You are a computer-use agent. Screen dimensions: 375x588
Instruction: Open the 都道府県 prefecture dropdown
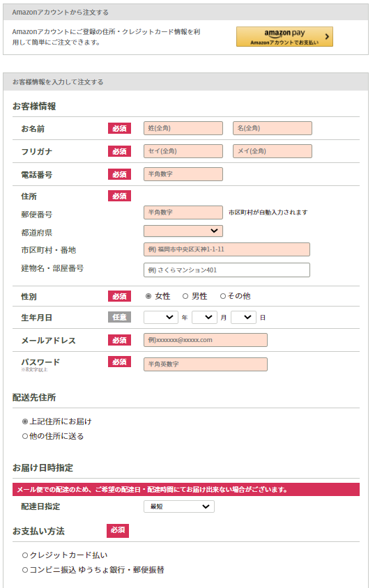pos(183,231)
